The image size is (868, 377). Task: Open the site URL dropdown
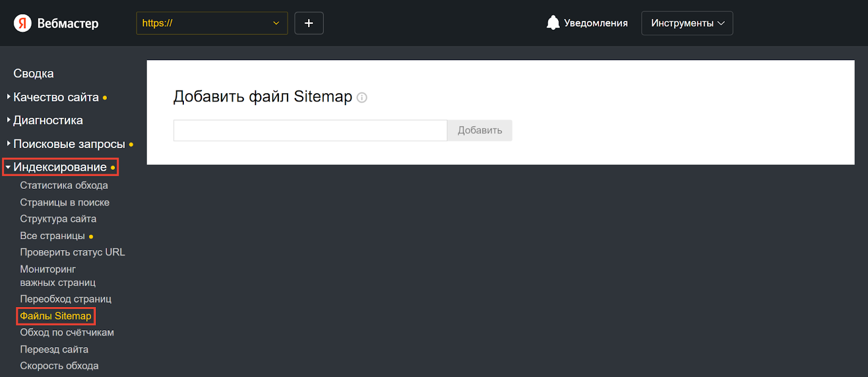(x=212, y=23)
